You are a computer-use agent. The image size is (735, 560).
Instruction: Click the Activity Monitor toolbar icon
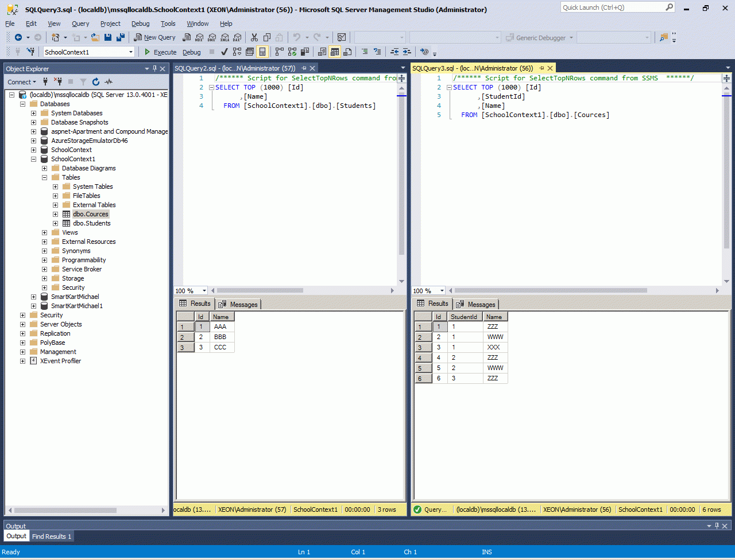click(x=342, y=37)
